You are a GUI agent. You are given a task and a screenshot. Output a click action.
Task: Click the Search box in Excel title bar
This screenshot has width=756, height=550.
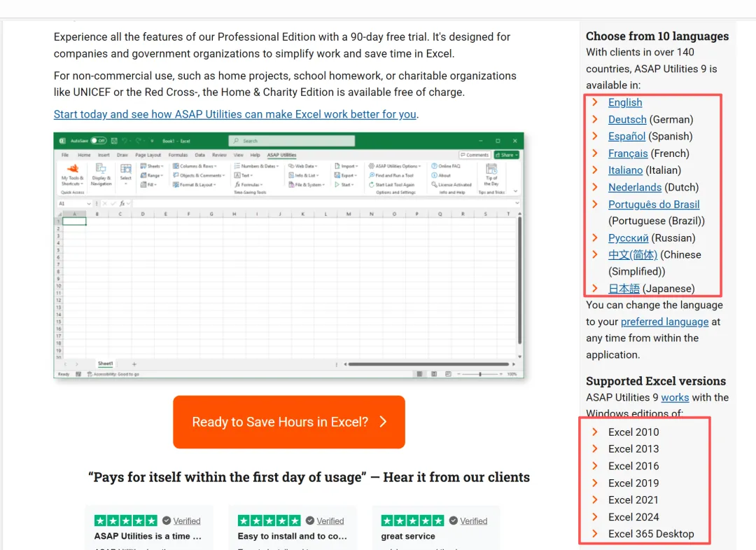[x=292, y=141]
